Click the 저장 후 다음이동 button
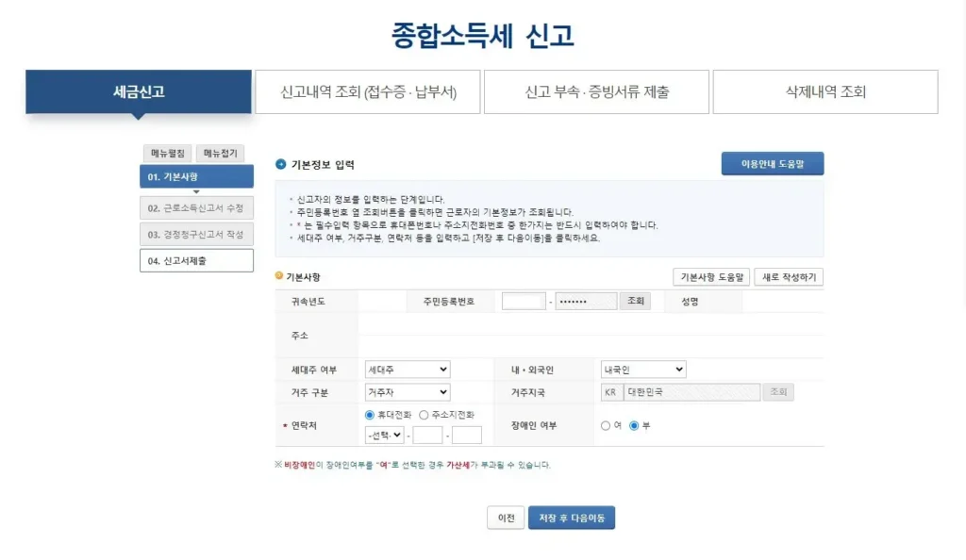This screenshot has height=560, width=966. tap(572, 518)
